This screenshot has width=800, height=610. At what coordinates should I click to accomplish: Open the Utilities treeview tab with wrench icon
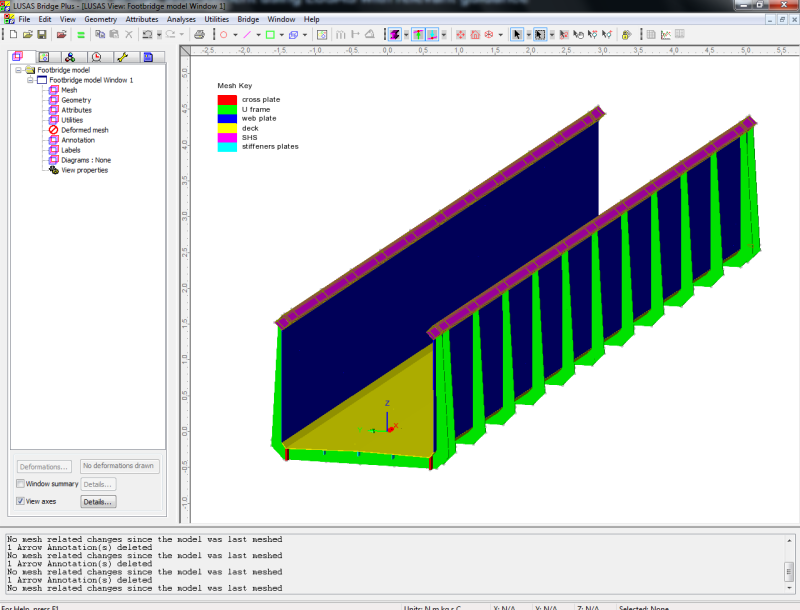(x=122, y=57)
